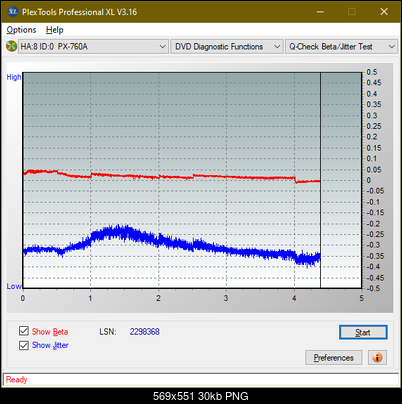Click the disc drive icon beside PX-760A
Viewport: 402px width, 404px height.
click(x=11, y=46)
